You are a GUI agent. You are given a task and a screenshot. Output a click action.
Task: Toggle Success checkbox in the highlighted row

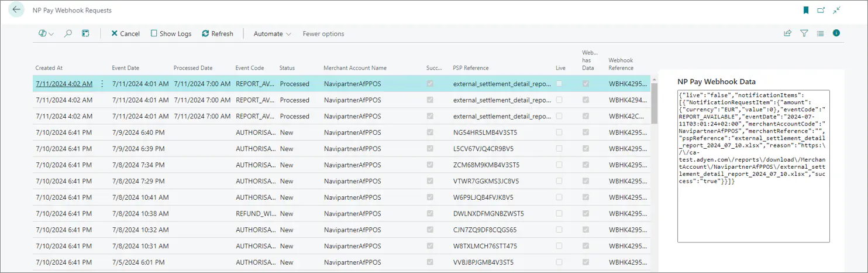pyautogui.click(x=431, y=84)
